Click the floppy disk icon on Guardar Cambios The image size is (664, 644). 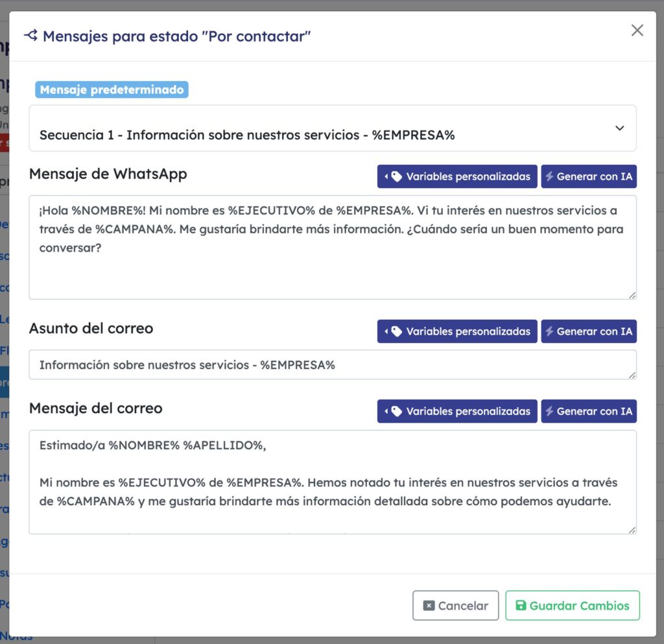click(521, 606)
